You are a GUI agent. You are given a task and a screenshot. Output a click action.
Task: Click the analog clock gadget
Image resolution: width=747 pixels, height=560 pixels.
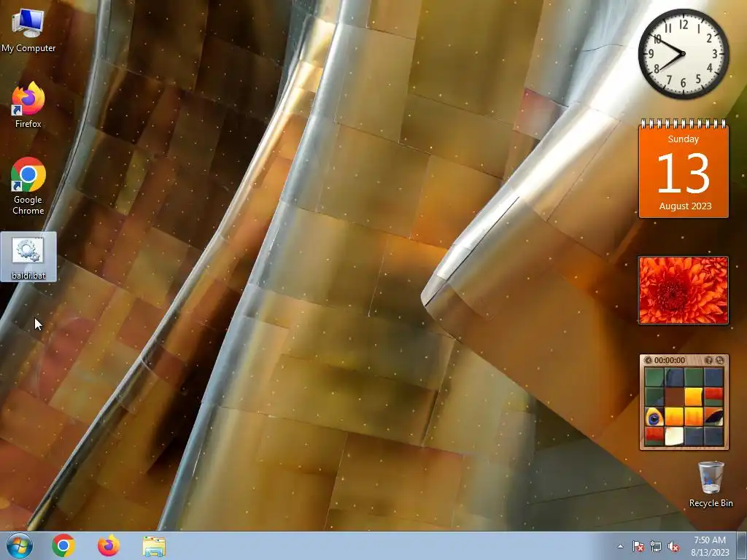click(683, 54)
